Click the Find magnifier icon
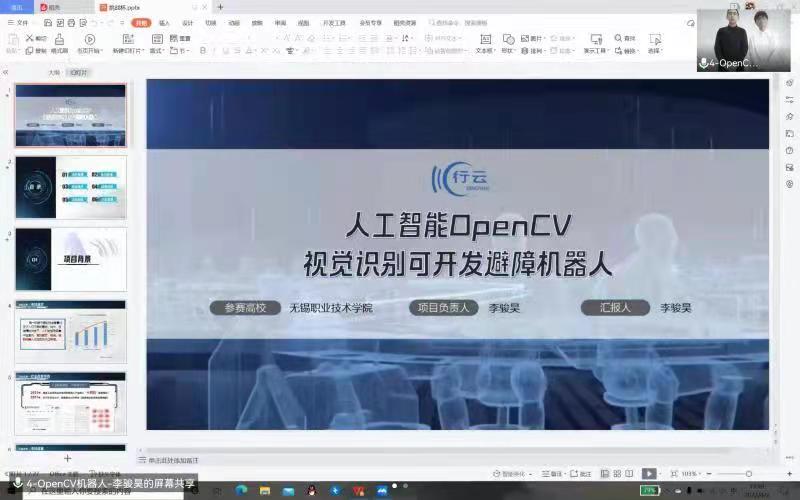800x500 pixels. [619, 38]
